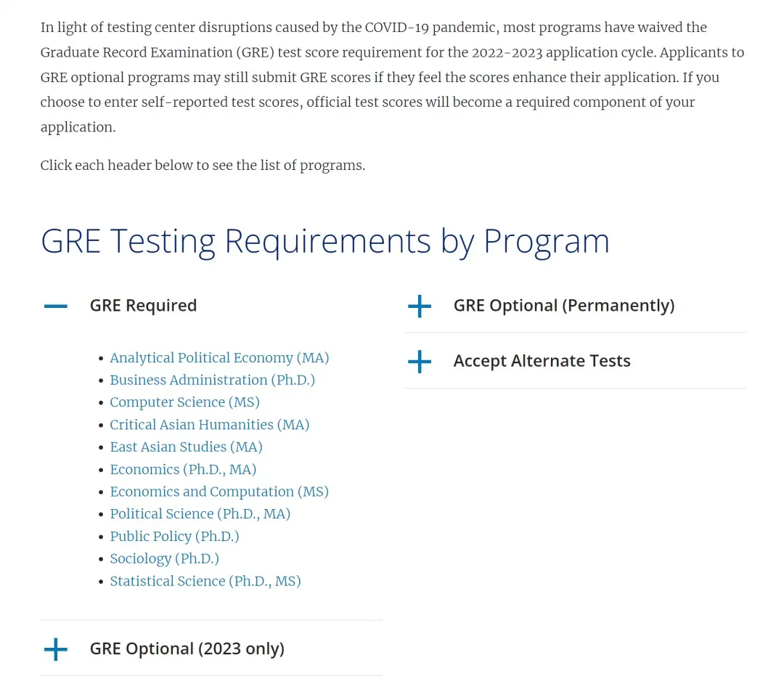Open Economics (Ph.D., MA) program link
The width and height of the screenshot is (784, 679).
click(x=183, y=470)
